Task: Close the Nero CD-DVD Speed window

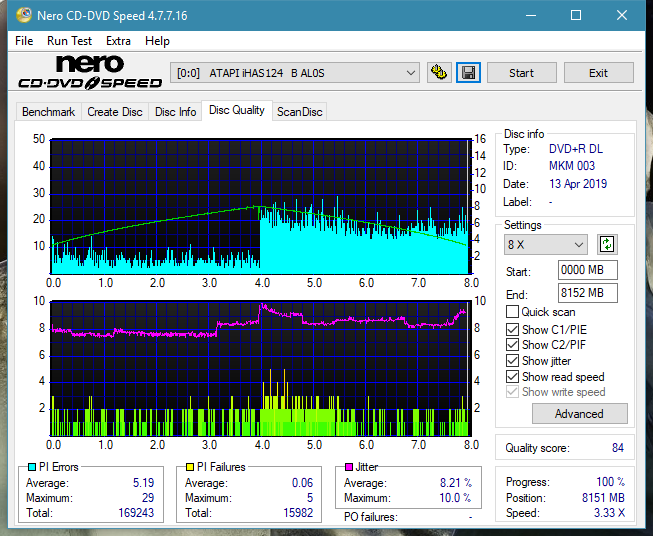Action: tap(622, 15)
